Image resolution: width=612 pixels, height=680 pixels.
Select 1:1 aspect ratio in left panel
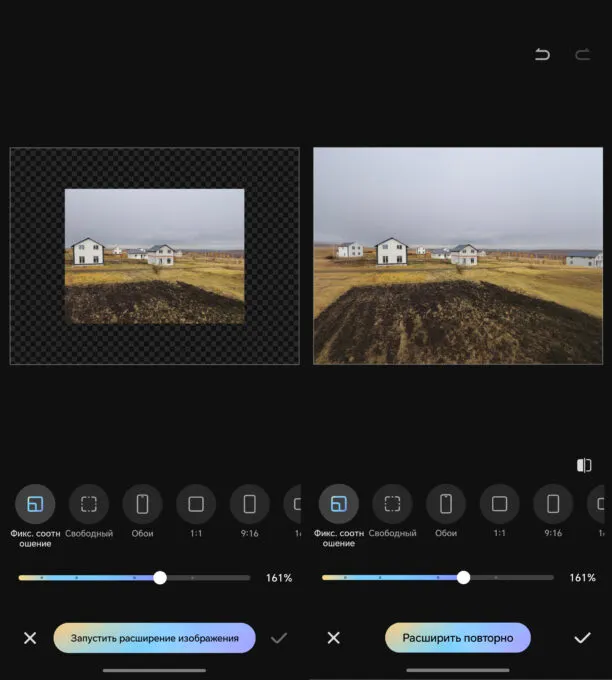[196, 504]
